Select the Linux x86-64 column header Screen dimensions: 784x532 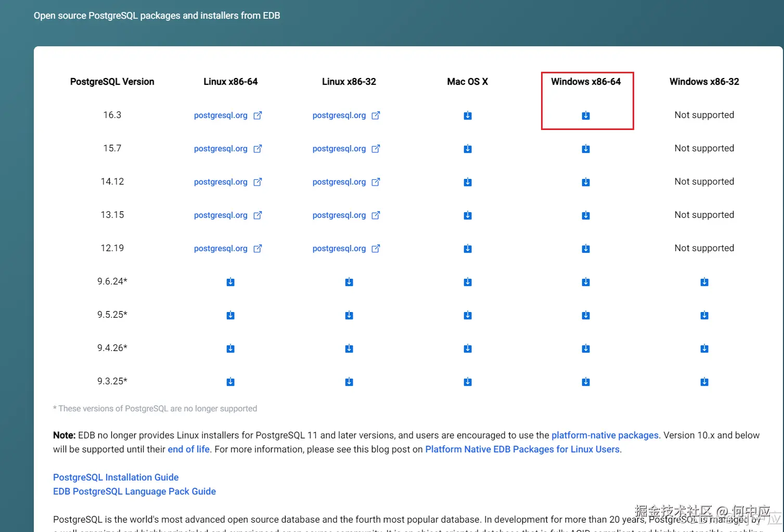[x=230, y=82]
